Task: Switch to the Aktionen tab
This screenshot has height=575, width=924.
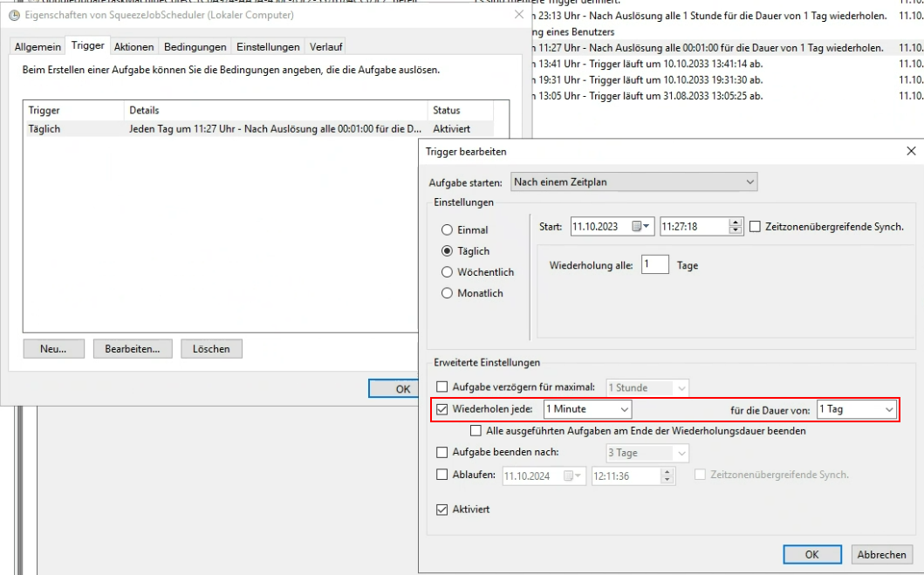Action: coord(133,47)
